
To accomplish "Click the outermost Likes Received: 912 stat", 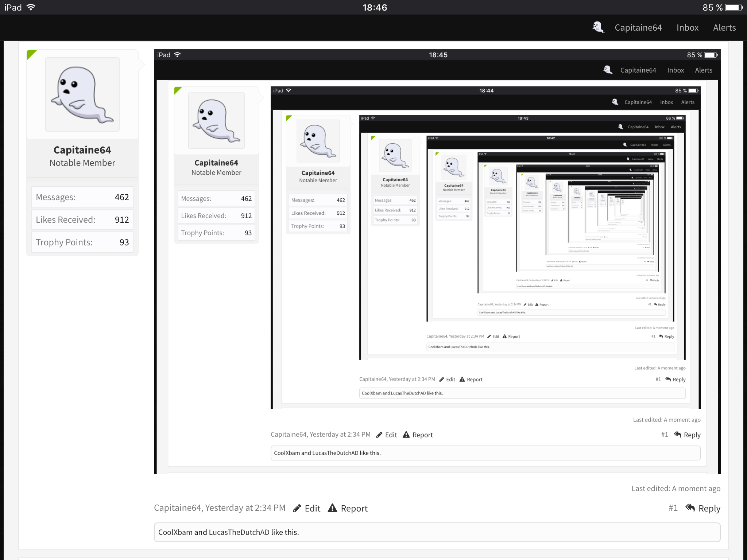I will pyautogui.click(x=82, y=220).
